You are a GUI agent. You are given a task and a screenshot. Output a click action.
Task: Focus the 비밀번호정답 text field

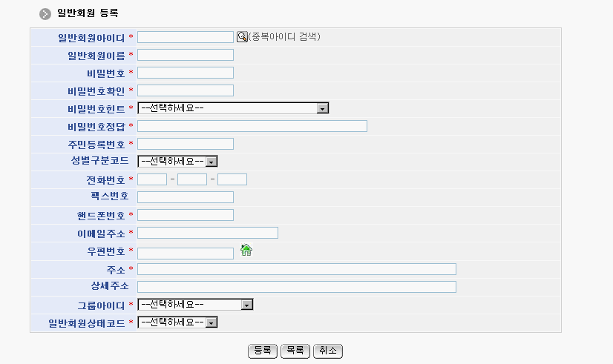(x=252, y=126)
